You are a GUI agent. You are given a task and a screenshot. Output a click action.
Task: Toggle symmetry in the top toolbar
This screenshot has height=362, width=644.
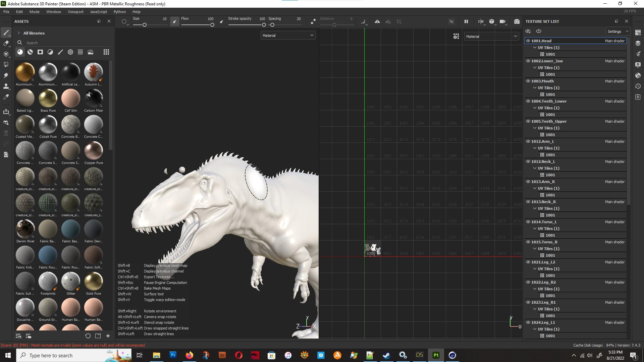(x=377, y=21)
